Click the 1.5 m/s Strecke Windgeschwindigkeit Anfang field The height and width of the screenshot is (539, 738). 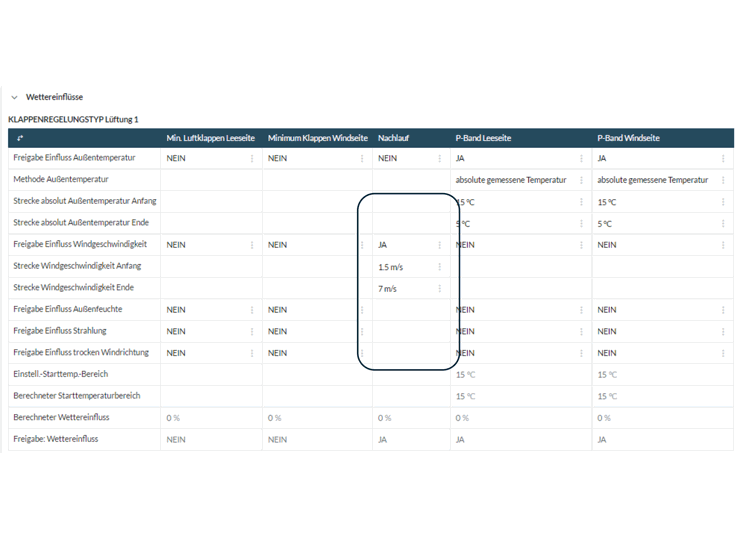pyautogui.click(x=391, y=267)
